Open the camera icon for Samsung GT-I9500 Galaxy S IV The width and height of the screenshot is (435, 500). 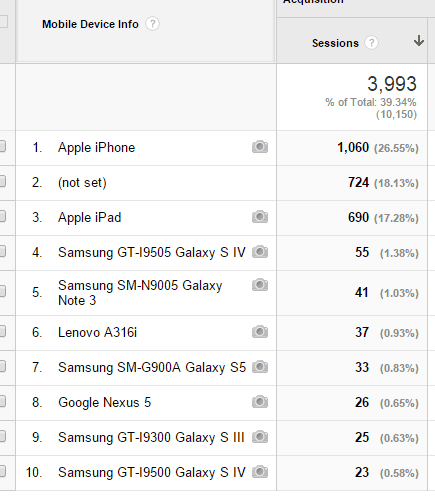(260, 472)
